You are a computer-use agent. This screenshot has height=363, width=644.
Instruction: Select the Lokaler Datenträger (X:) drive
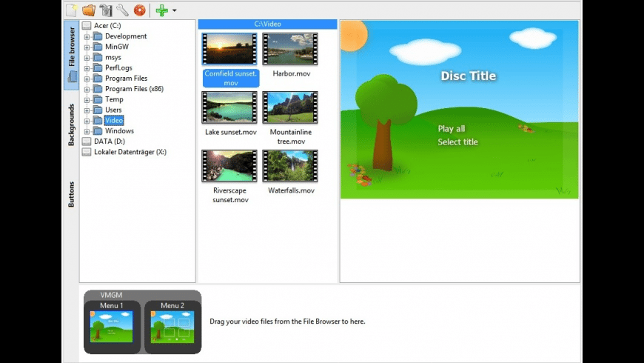click(130, 152)
